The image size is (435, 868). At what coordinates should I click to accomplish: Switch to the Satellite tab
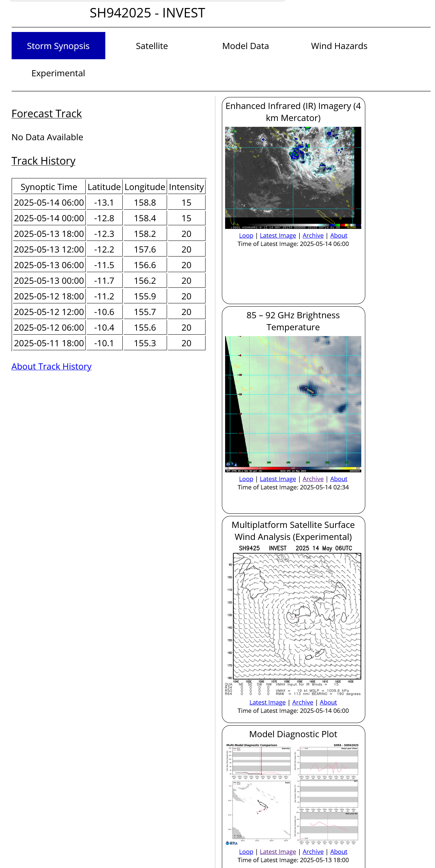click(152, 46)
